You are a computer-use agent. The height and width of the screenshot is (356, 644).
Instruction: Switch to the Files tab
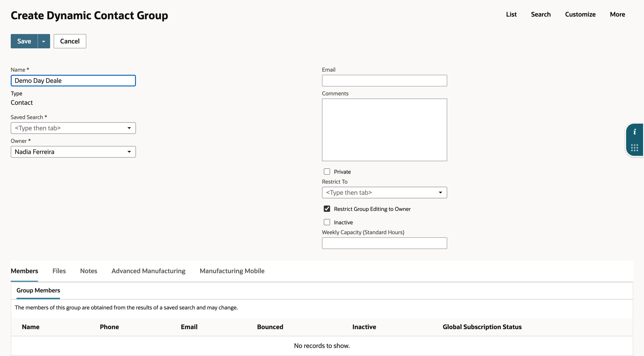pyautogui.click(x=59, y=271)
